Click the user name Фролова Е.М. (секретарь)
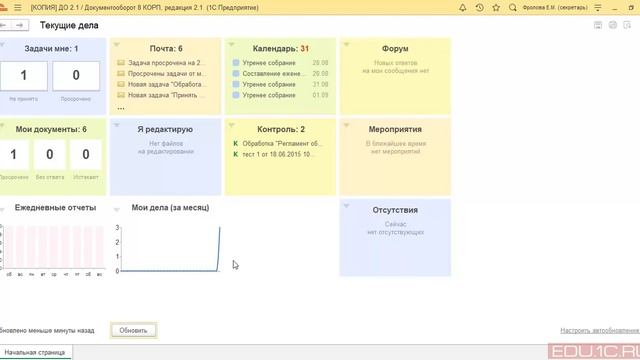 [x=555, y=7]
